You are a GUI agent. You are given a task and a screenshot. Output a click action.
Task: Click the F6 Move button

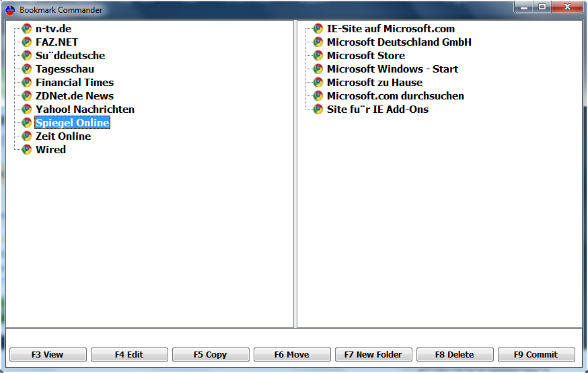(x=292, y=355)
